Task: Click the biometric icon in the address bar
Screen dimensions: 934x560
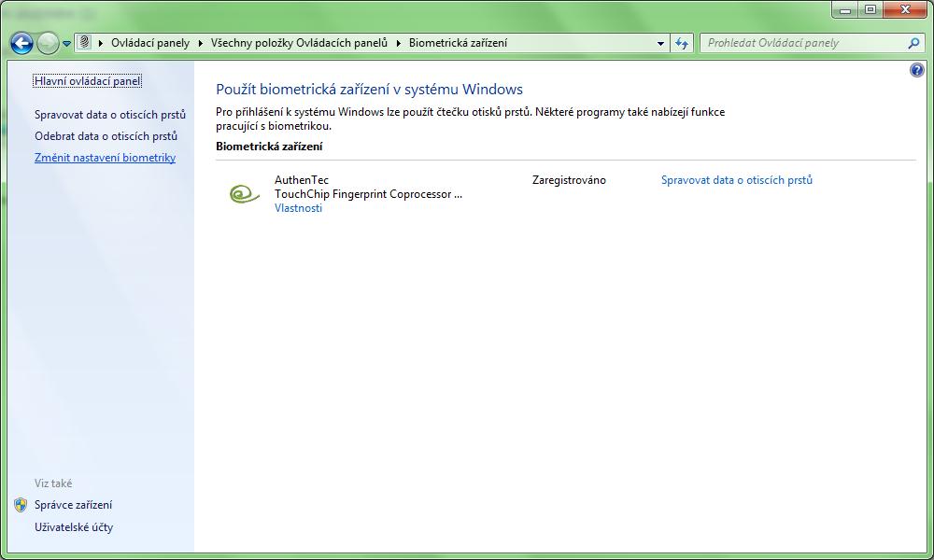Action: 85,43
